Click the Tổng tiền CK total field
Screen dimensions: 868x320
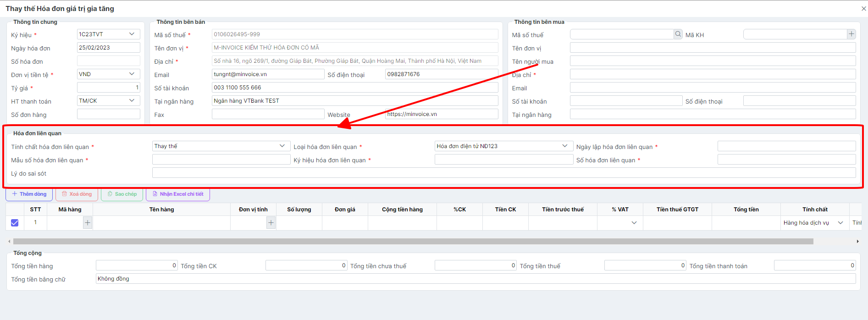point(306,265)
